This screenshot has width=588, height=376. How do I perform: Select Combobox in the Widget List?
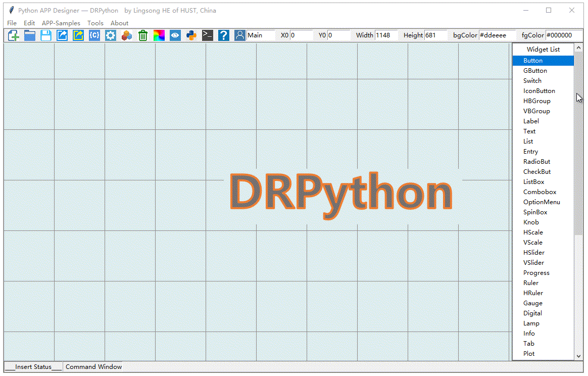coord(543,192)
